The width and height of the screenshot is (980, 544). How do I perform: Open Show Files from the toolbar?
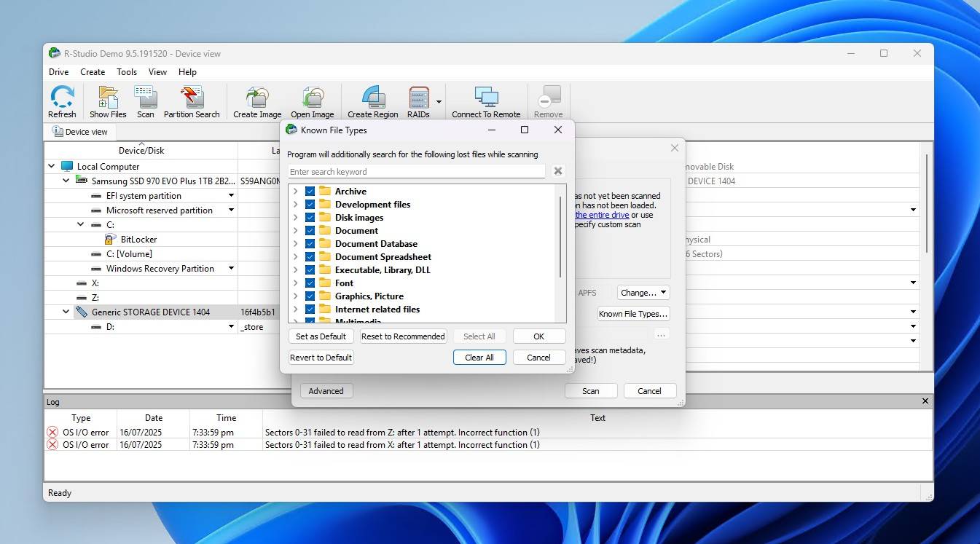[108, 98]
